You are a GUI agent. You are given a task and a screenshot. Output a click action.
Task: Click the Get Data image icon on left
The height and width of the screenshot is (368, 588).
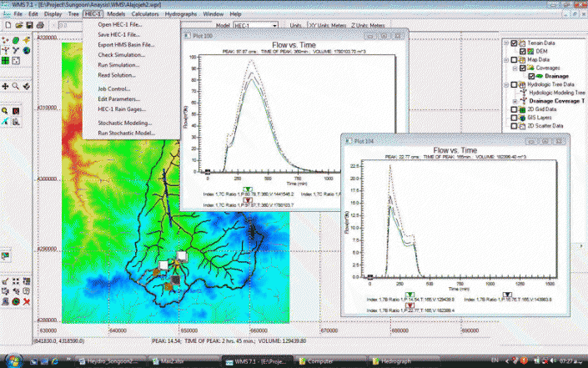[5, 256]
